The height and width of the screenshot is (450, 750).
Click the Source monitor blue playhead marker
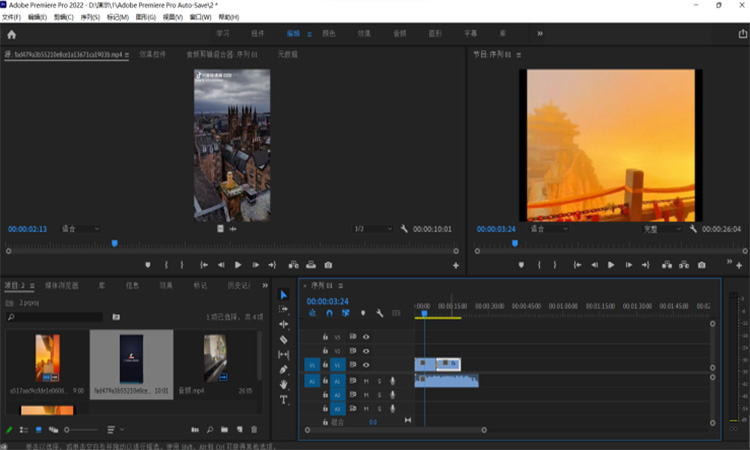[114, 242]
